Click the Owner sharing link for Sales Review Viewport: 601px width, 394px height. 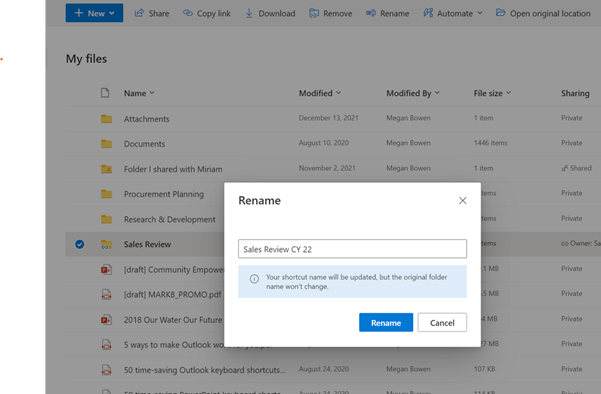coord(581,243)
